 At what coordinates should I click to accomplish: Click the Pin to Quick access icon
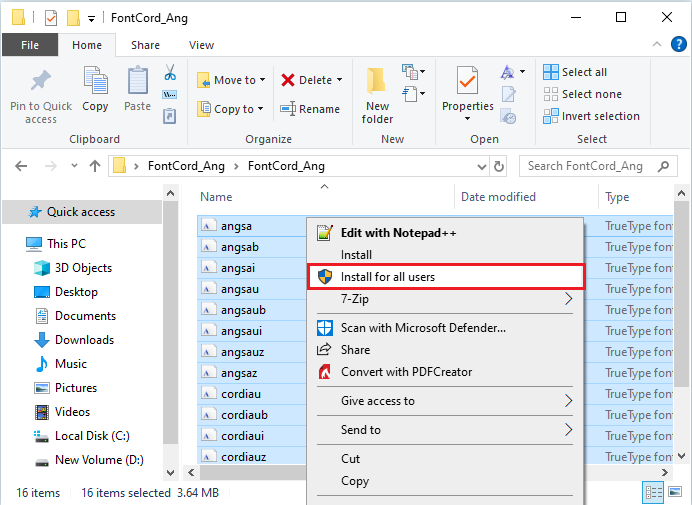41,82
